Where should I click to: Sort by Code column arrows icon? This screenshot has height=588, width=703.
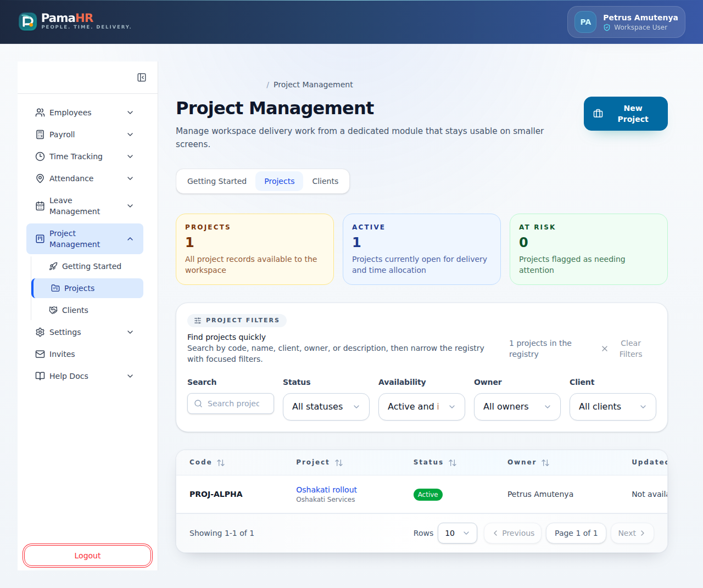point(221,463)
